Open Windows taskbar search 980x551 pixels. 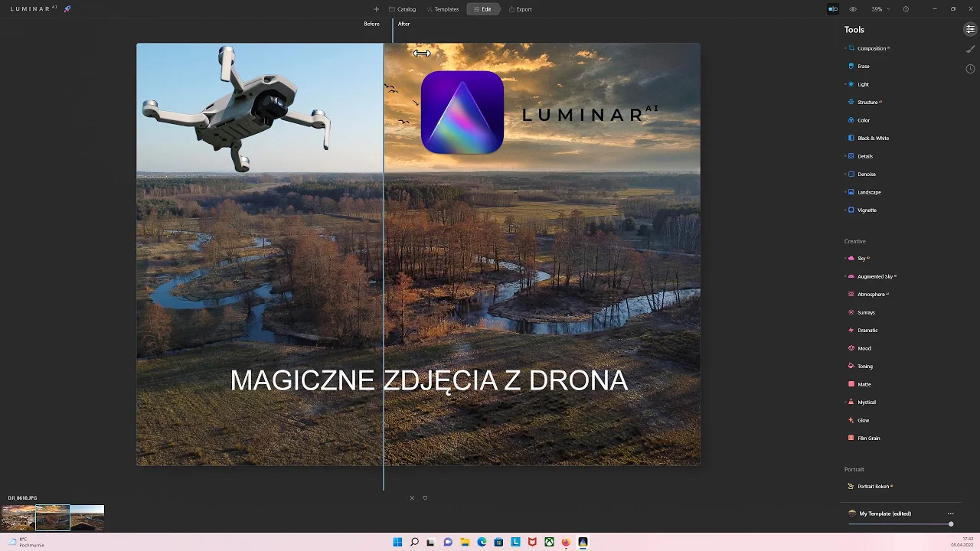414,542
